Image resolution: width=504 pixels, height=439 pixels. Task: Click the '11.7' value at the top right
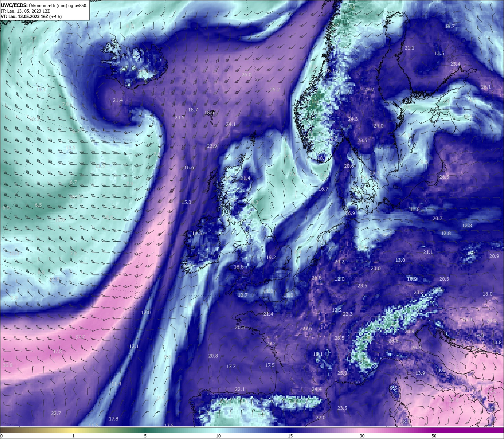450,26
